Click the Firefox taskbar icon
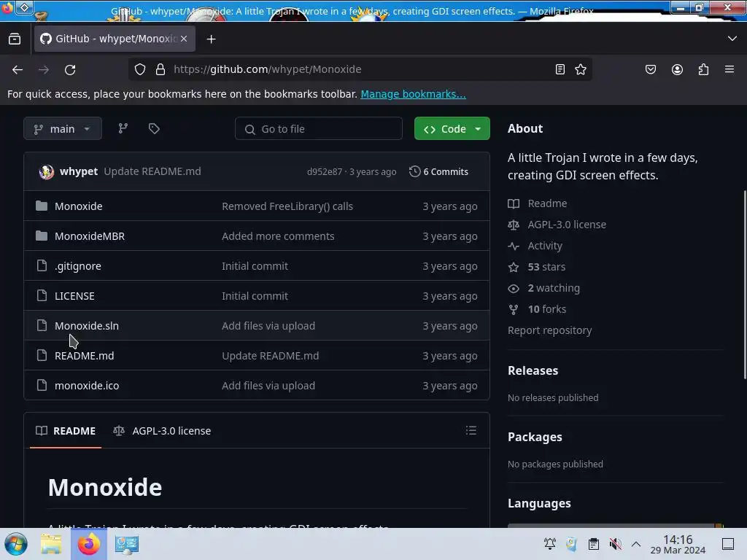 (x=88, y=544)
